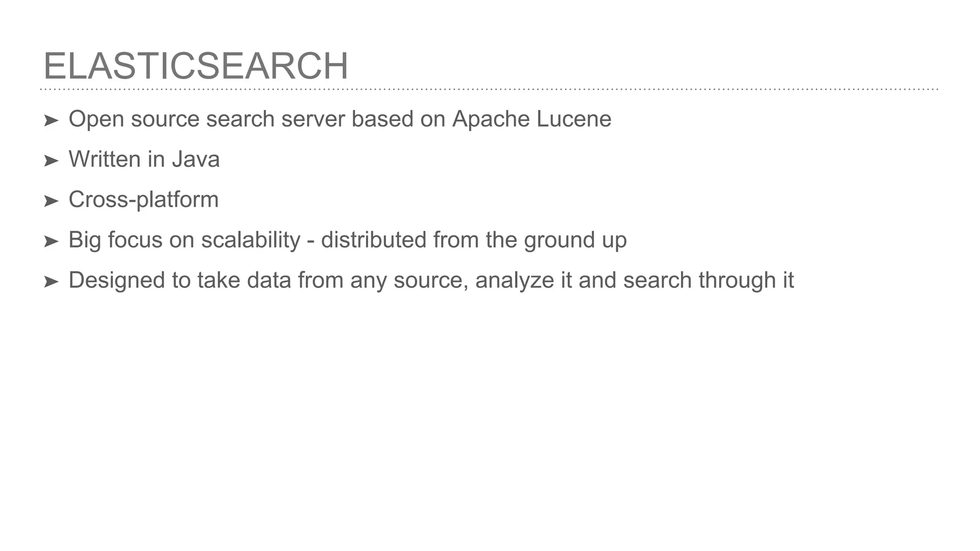This screenshot has width=980, height=551.
Task: Select the word scalability
Action: click(x=251, y=241)
